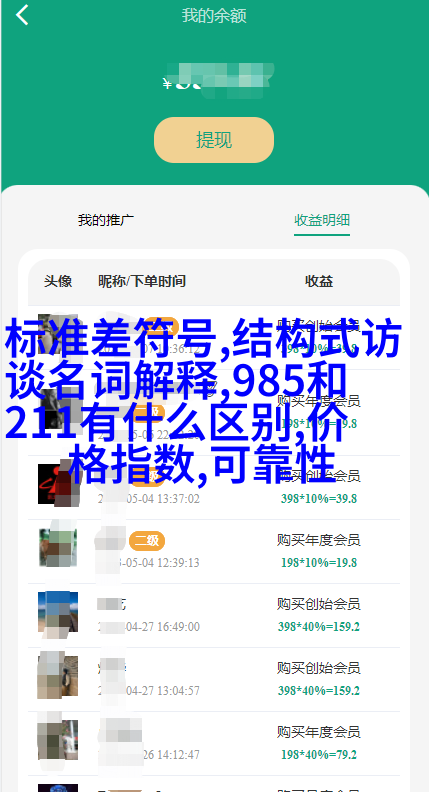
Task: Open the red avatar in the 13:37:02 row
Action: 58,484
